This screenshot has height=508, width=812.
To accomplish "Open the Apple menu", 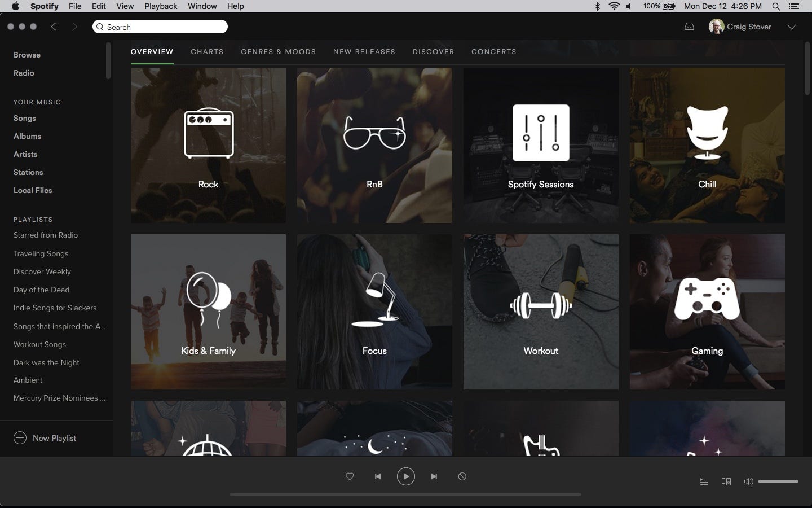I will [x=15, y=6].
